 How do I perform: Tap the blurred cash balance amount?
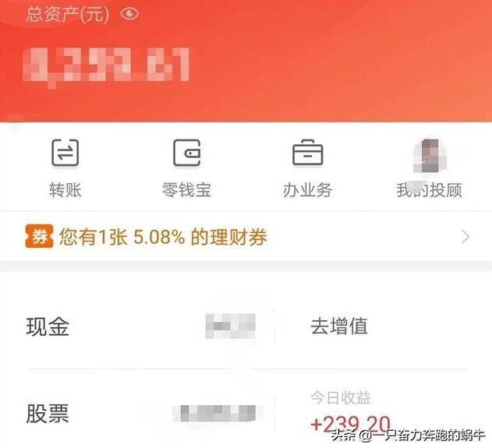[x=231, y=326]
